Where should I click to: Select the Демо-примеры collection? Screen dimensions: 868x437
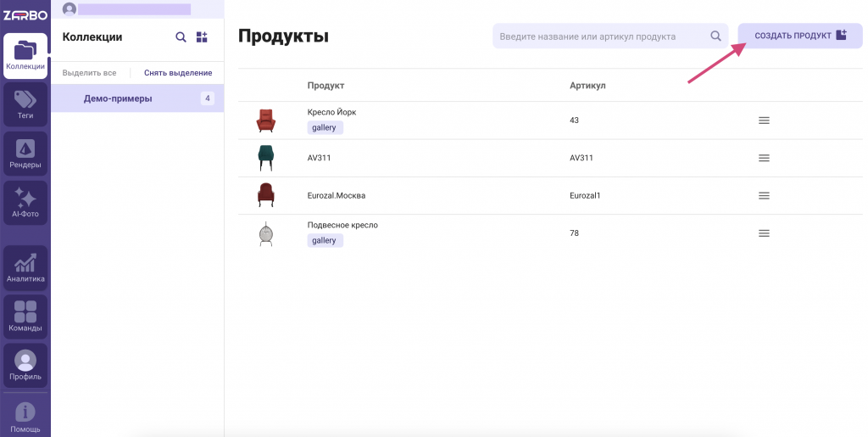(x=118, y=98)
